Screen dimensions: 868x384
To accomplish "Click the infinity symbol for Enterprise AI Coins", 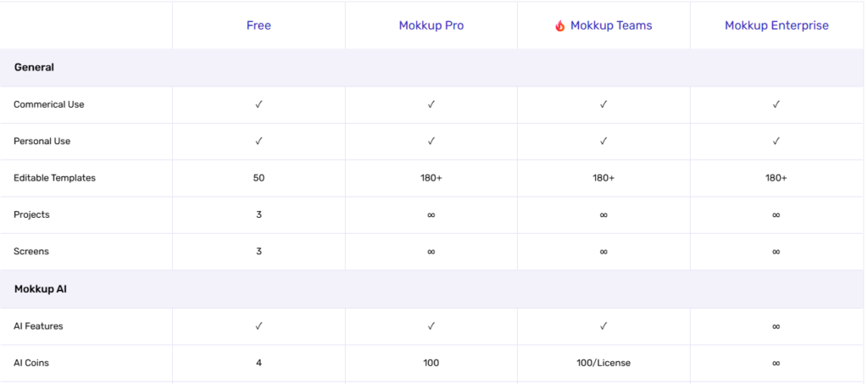I will point(776,363).
